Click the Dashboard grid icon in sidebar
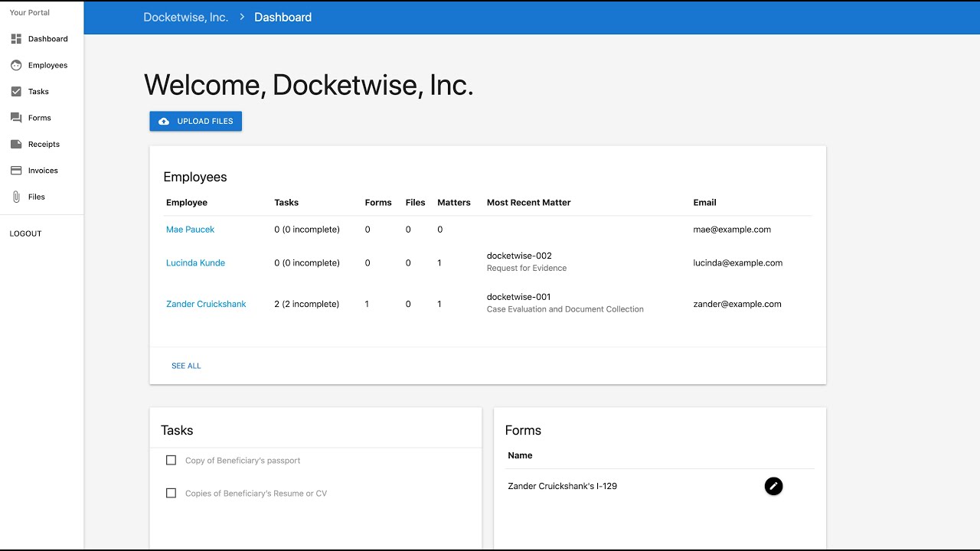This screenshot has width=980, height=551. [16, 39]
